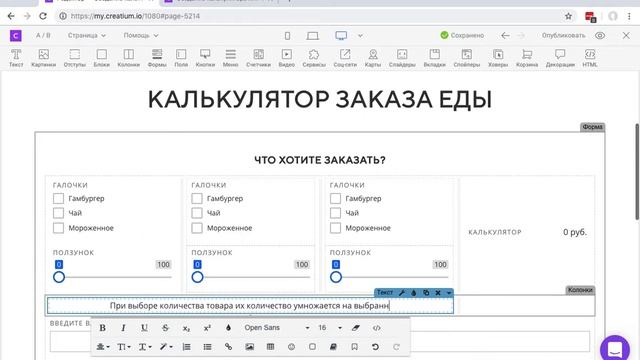
Task: Switch to mobile phone preview
Action: [287, 36]
